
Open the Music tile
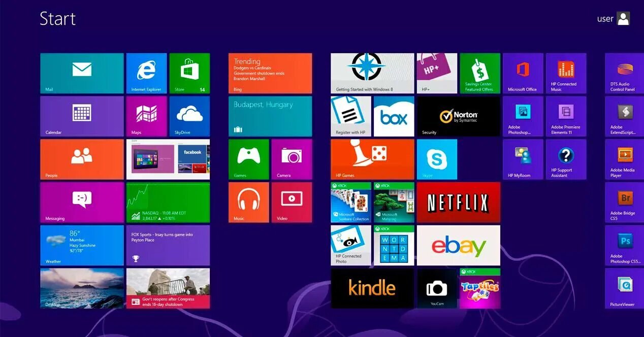point(248,203)
